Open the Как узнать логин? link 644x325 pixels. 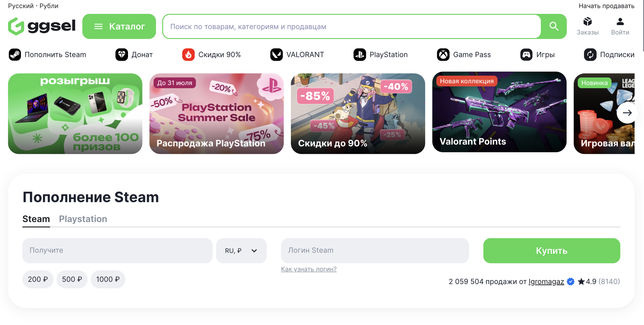[308, 269]
